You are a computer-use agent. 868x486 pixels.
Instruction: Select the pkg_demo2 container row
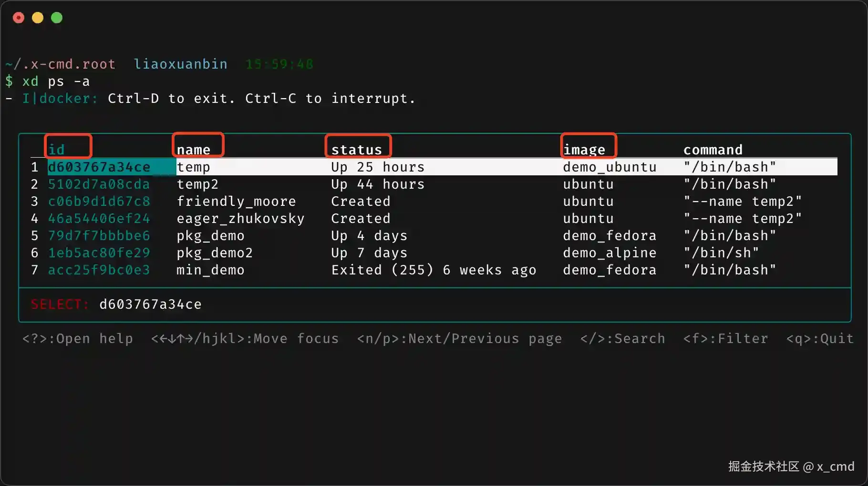pos(215,253)
